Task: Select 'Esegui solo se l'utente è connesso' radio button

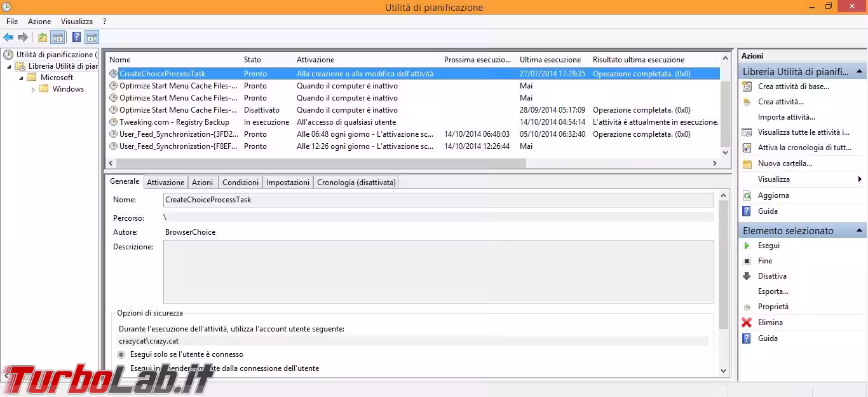Action: (x=121, y=354)
